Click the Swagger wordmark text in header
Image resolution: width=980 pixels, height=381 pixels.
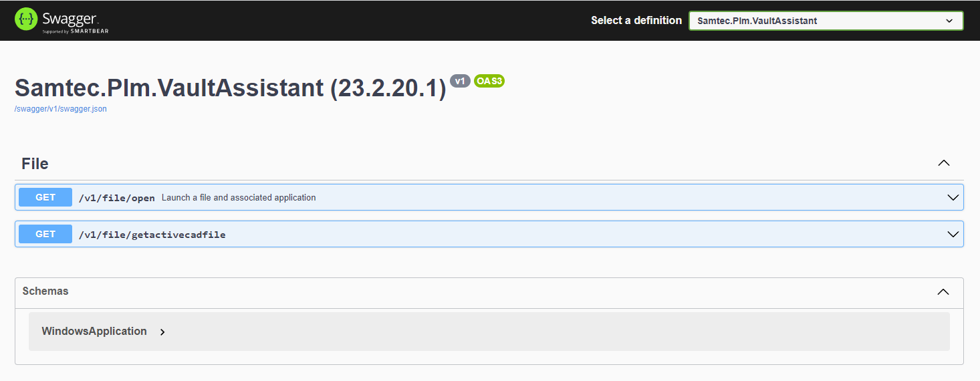click(70, 18)
